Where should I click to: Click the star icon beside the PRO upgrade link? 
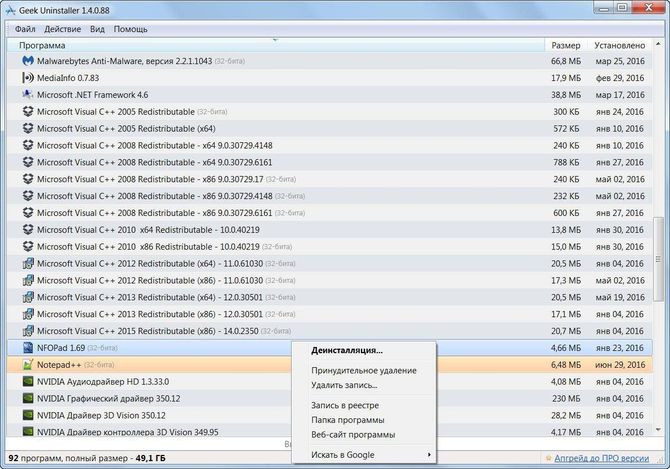pos(549,458)
